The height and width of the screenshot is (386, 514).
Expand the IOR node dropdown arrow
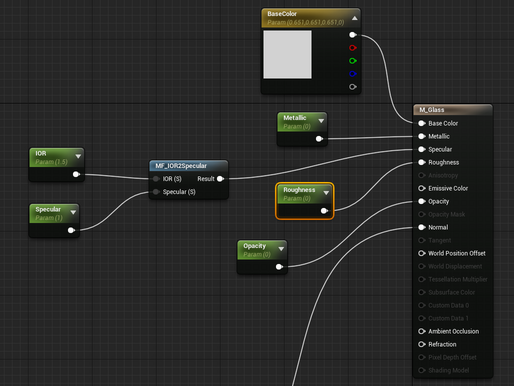[x=78, y=156]
